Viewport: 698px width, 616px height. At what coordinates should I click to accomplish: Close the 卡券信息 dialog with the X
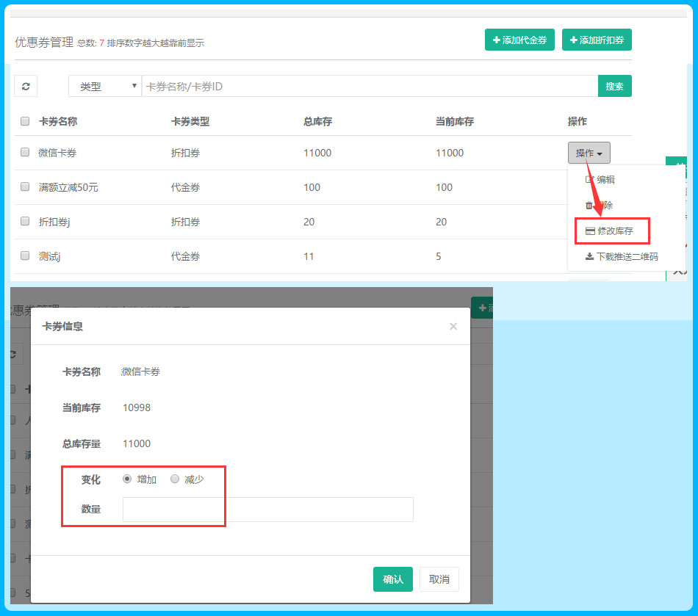click(453, 327)
